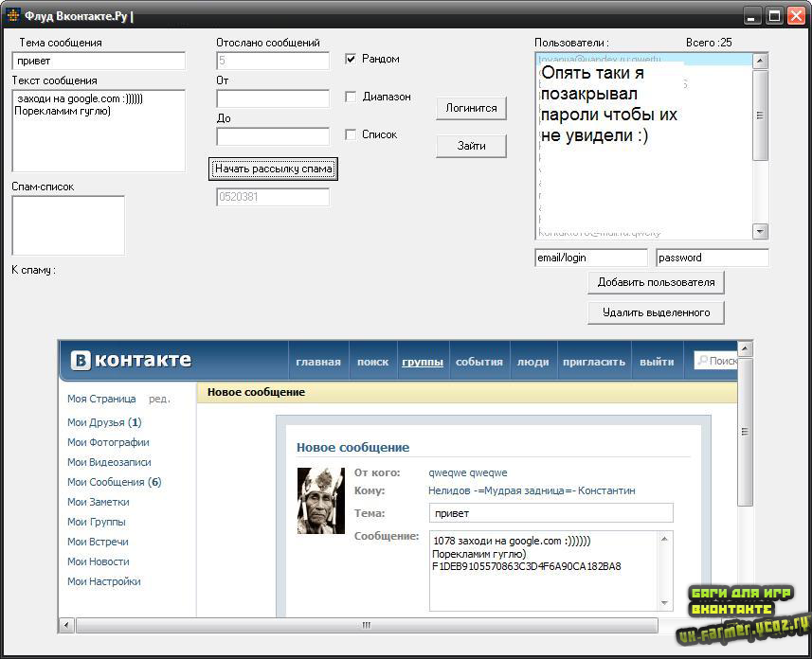This screenshot has height=659, width=812.
Task: Open Мои Фотографии link
Action: coord(108,442)
